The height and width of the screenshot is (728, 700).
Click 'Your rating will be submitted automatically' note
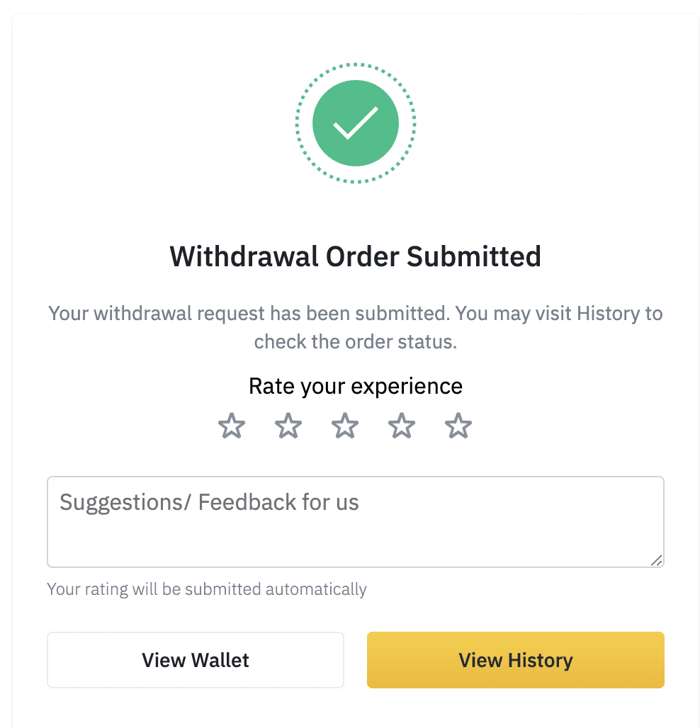[x=207, y=589]
